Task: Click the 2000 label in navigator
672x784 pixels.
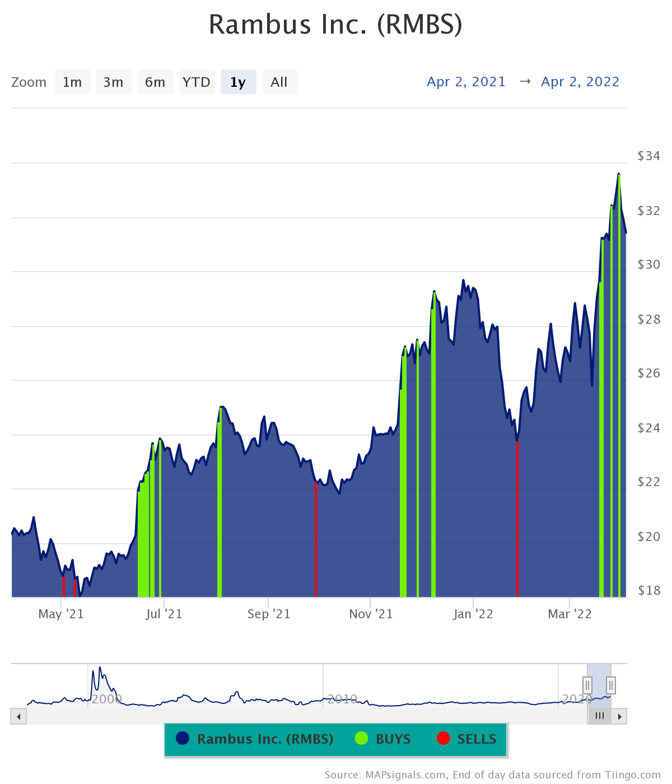Action: (106, 699)
